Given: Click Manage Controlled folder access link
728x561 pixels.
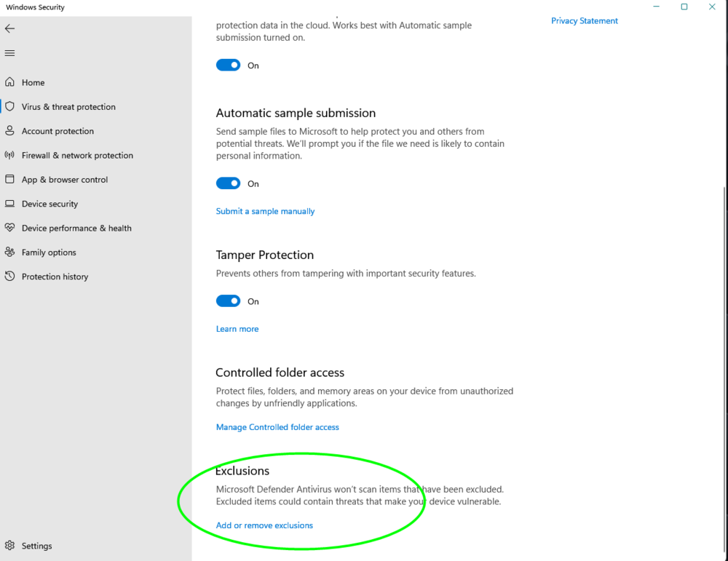Looking at the screenshot, I should click(277, 427).
